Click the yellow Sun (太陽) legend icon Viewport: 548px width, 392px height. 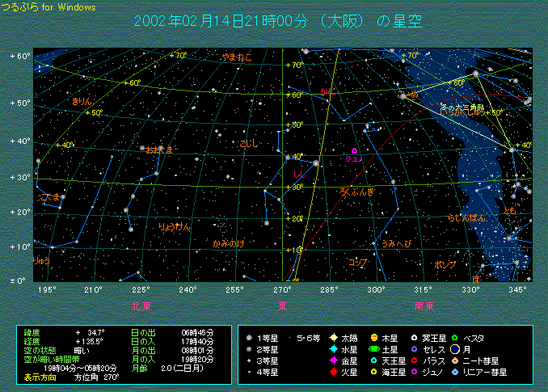click(332, 337)
